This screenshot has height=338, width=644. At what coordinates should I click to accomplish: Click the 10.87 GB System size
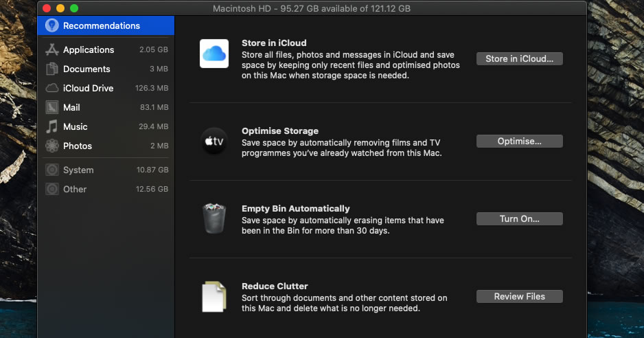pos(152,170)
